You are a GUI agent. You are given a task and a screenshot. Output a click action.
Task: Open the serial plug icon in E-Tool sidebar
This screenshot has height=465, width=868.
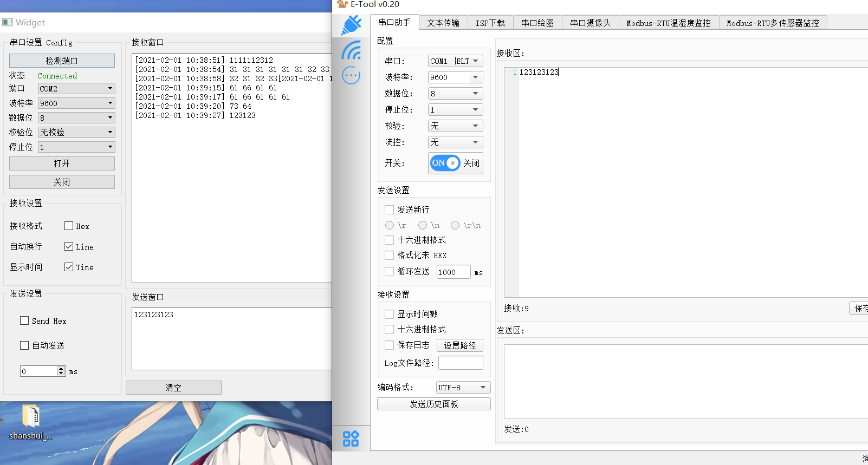[x=351, y=25]
